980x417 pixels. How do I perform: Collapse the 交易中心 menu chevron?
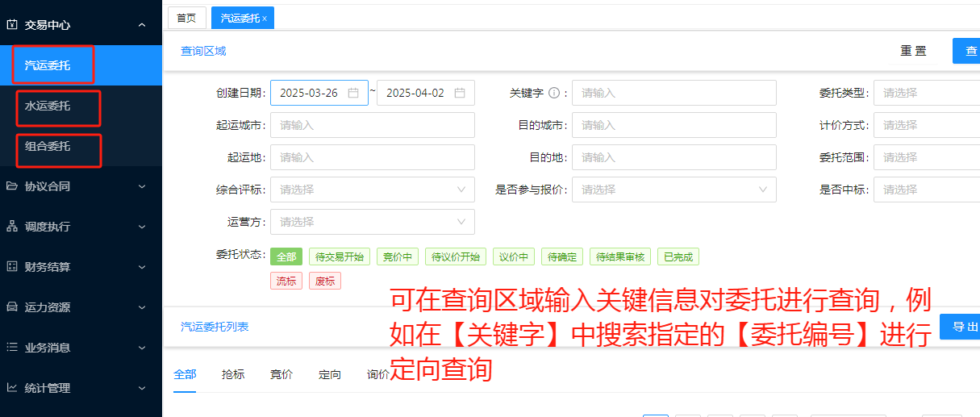pyautogui.click(x=142, y=25)
